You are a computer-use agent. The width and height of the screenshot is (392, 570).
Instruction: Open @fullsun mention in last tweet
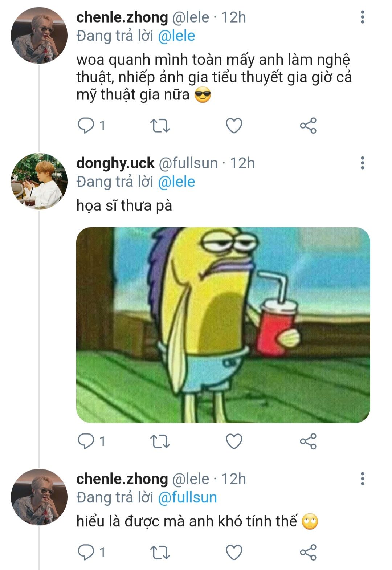pos(187,497)
